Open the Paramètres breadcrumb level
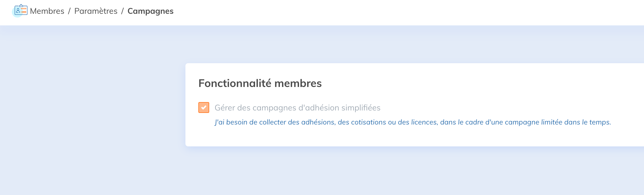Screen dimensions: 644x195 [96, 11]
